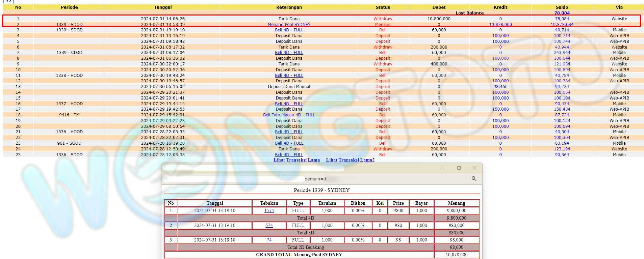Viewport: 644px width, 259px height.
Task: Open Beli 4D - FULL for 1336 - SDOD
Action: (x=289, y=155)
